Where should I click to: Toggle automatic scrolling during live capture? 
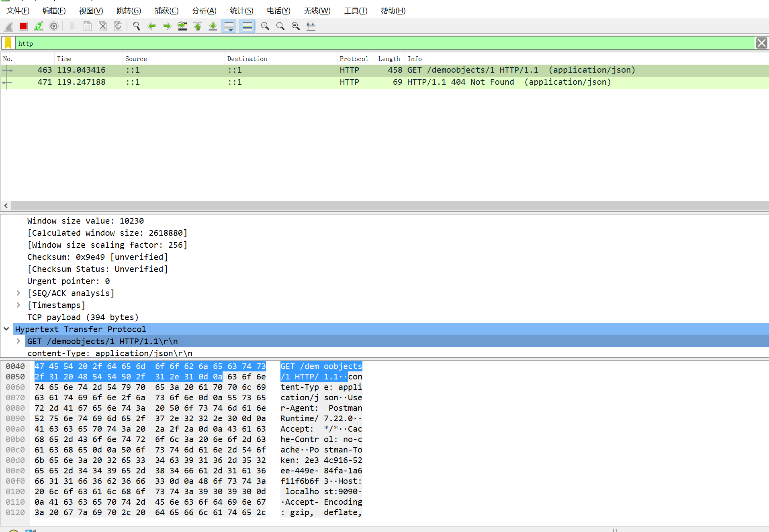[229, 26]
